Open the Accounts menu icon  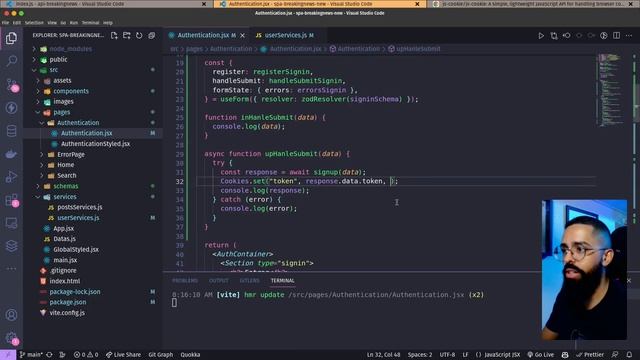[11, 315]
